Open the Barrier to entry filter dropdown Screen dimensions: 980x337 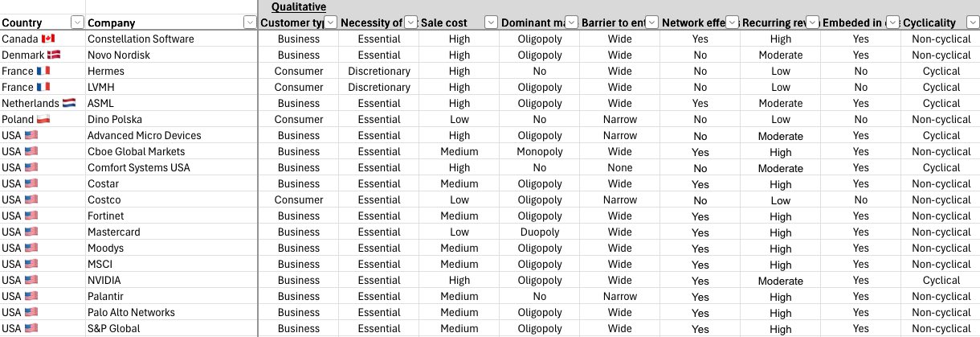(651, 23)
